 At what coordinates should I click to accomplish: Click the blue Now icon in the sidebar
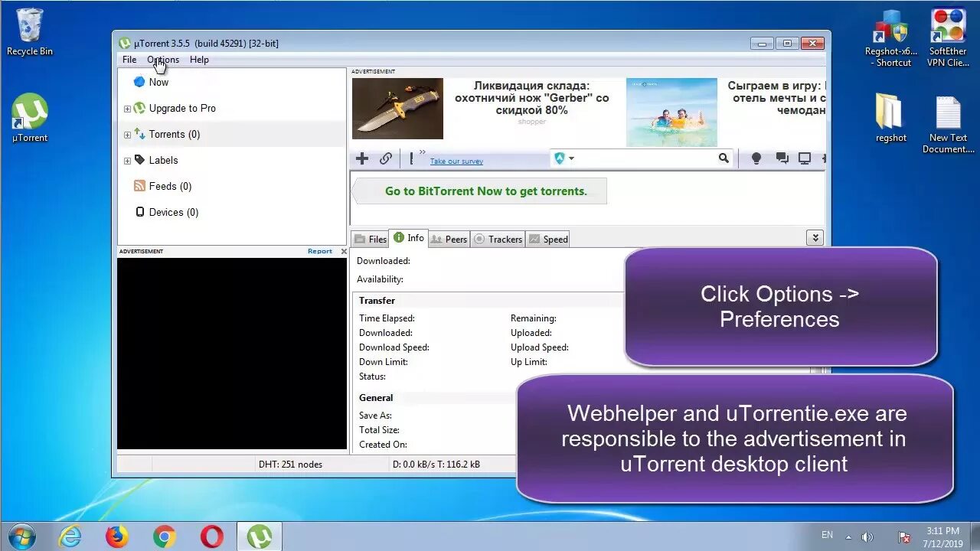point(139,82)
